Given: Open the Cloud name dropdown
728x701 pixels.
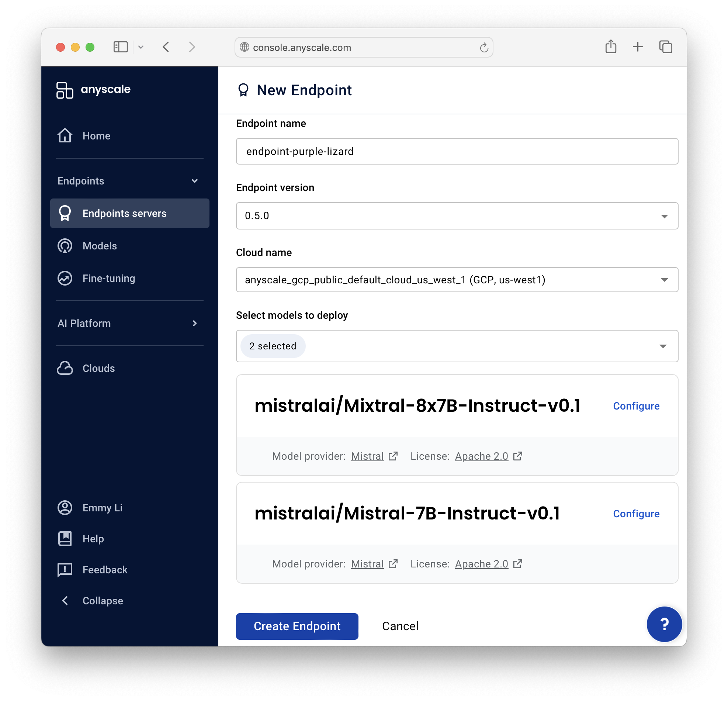Looking at the screenshot, I should 457,280.
